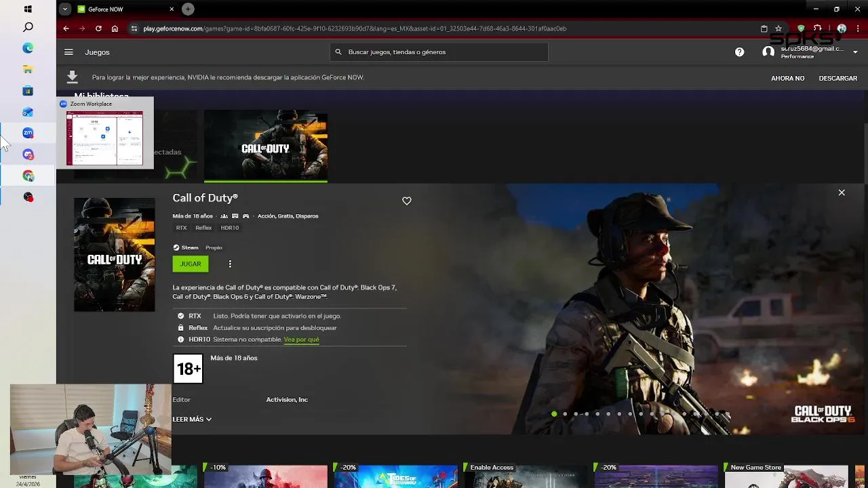Click the HDR10 info icon
The height and width of the screenshot is (488, 868).
click(x=180, y=340)
